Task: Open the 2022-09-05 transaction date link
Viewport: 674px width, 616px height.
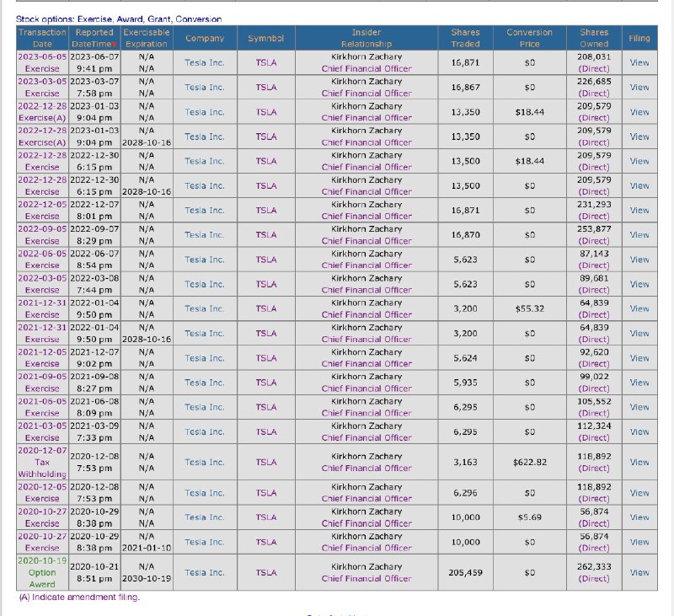Action: click(42, 229)
